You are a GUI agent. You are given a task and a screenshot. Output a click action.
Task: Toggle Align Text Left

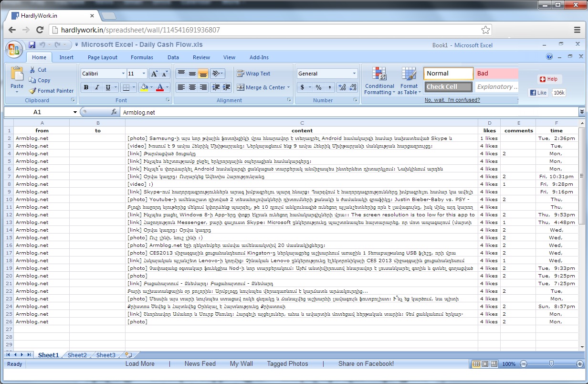181,87
